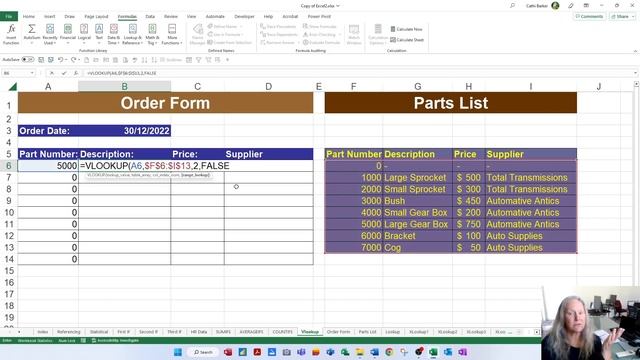Toggle the AutoSave switch
Screen dimensions: 640x360
click(x=28, y=60)
